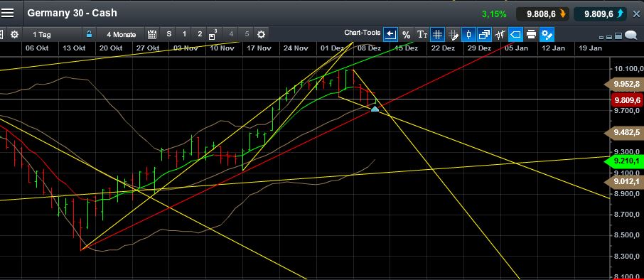Open the calendar date picker
This screenshot has height=280, width=644.
click(152, 34)
